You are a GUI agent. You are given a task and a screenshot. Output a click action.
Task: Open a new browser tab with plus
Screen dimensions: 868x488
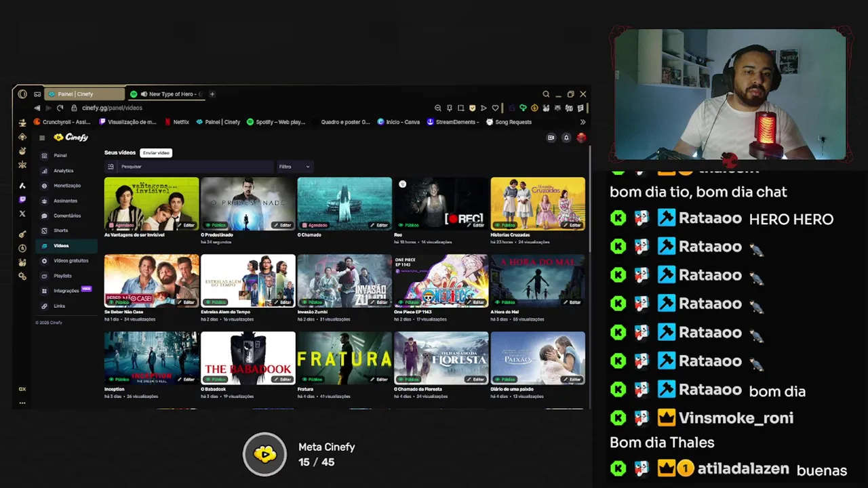click(212, 94)
